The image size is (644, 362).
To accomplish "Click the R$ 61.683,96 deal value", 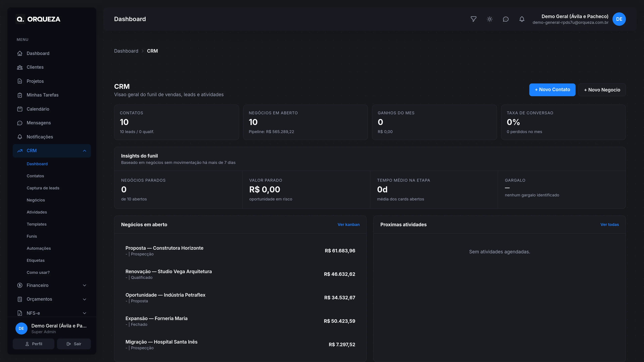I will pyautogui.click(x=340, y=251).
